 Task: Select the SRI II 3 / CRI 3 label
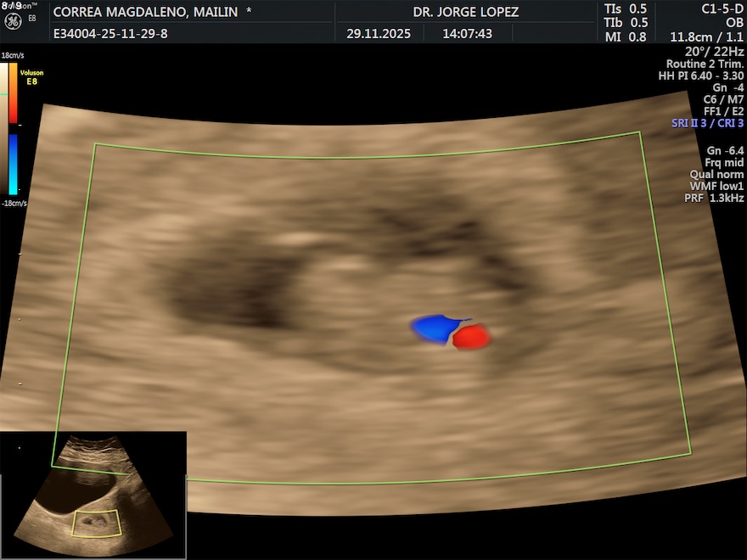pos(707,123)
